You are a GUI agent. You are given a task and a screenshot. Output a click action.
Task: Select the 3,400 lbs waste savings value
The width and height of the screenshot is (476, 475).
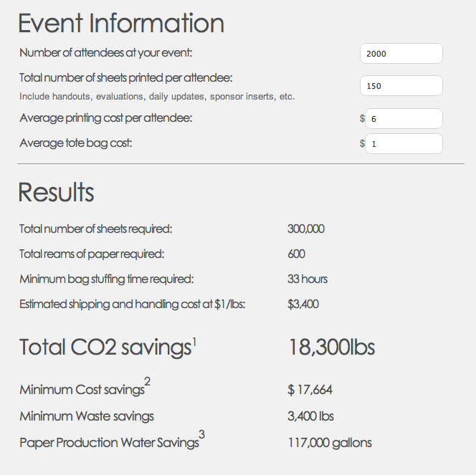point(310,416)
